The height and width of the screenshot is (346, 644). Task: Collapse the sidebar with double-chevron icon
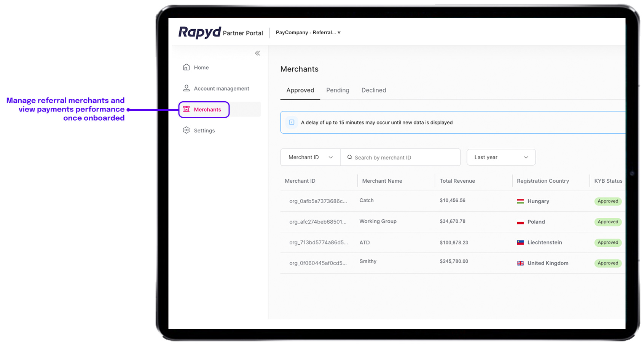[x=258, y=53]
